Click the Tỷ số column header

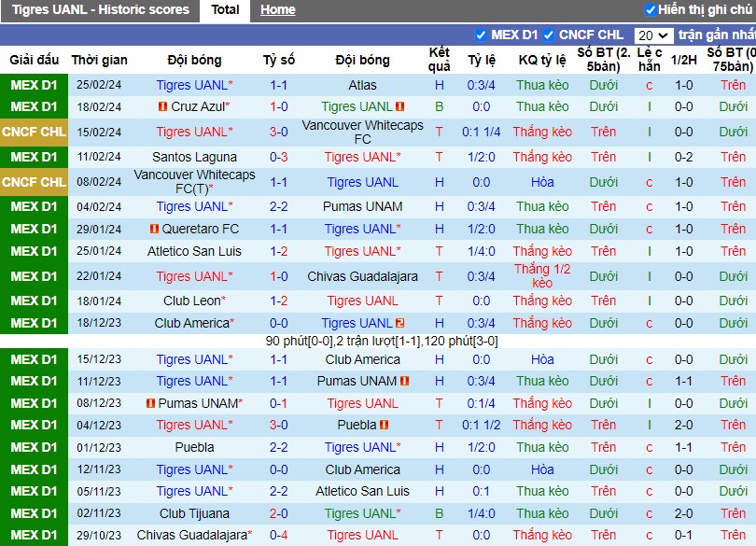click(279, 60)
